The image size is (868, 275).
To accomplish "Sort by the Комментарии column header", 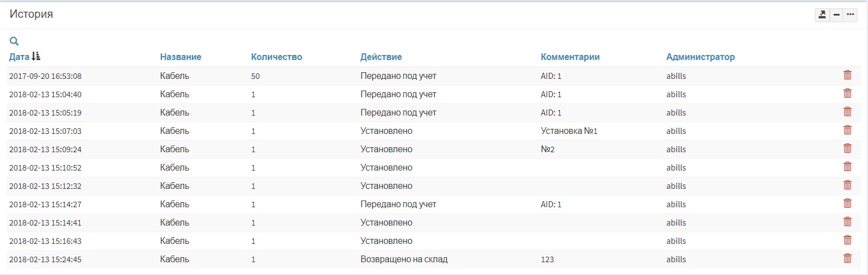I will [x=570, y=57].
